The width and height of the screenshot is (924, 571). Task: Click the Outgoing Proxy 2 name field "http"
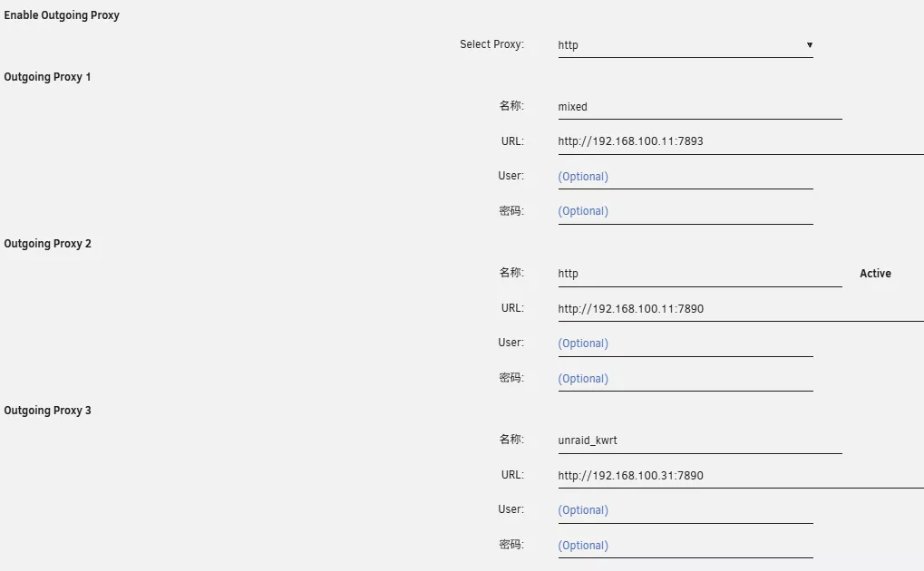coord(699,274)
